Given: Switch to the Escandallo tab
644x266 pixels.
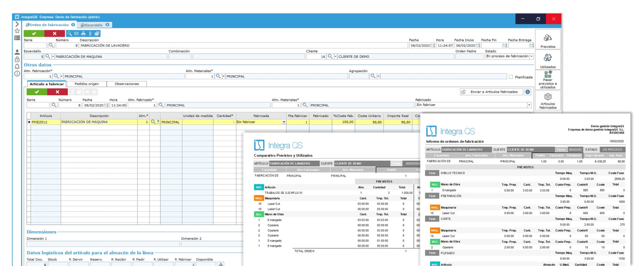Looking at the screenshot, I should click(94, 25).
